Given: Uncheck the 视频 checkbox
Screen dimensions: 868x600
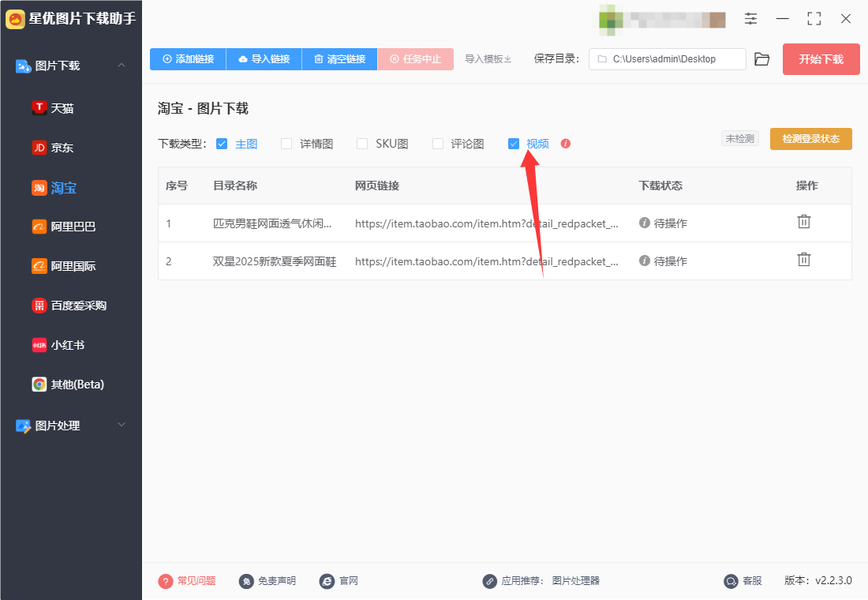Looking at the screenshot, I should click(x=514, y=144).
